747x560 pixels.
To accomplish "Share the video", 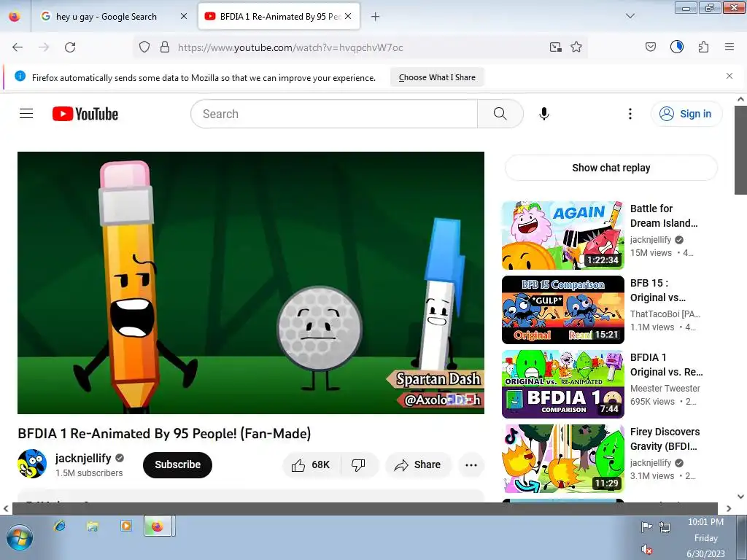I will [418, 464].
